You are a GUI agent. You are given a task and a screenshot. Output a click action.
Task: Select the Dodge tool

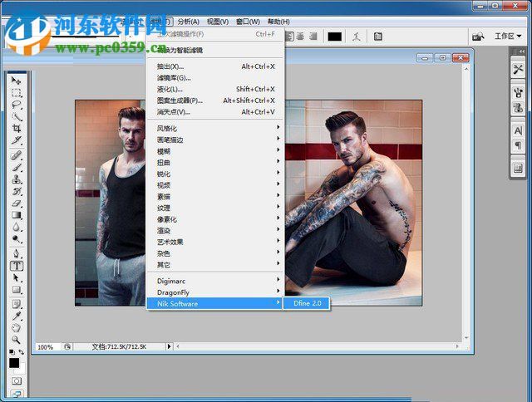[x=16, y=238]
